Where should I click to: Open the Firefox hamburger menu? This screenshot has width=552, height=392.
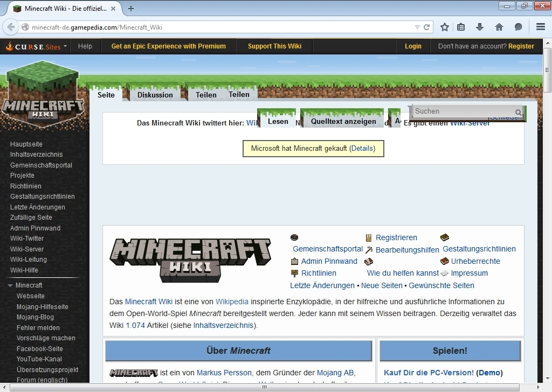coord(541,27)
